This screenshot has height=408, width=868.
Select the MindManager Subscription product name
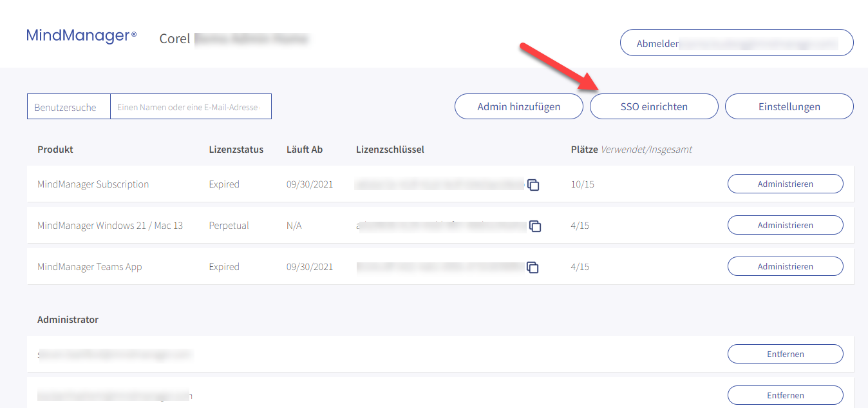[x=93, y=184]
